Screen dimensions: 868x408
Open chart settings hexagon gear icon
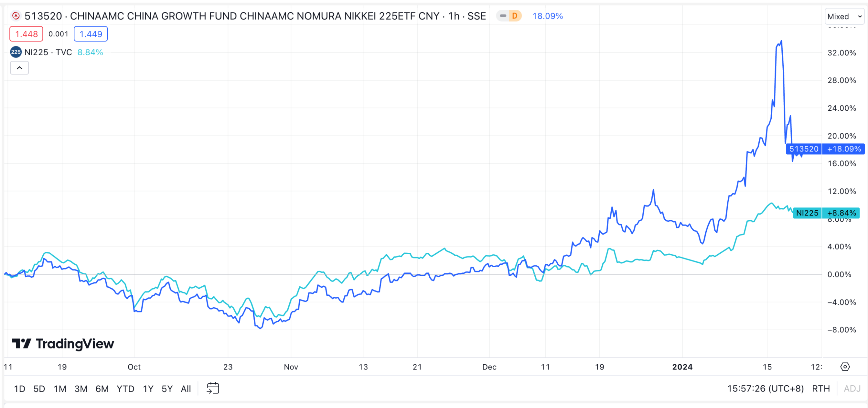pyautogui.click(x=845, y=367)
